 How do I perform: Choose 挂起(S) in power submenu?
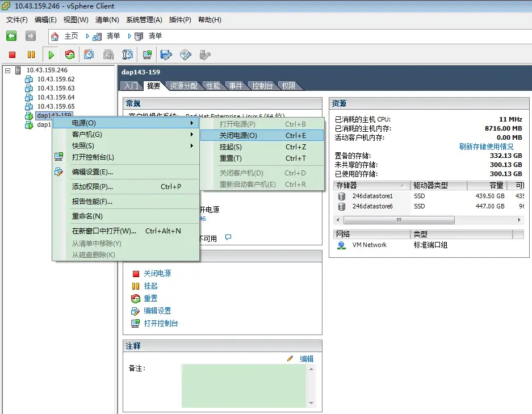click(x=262, y=147)
